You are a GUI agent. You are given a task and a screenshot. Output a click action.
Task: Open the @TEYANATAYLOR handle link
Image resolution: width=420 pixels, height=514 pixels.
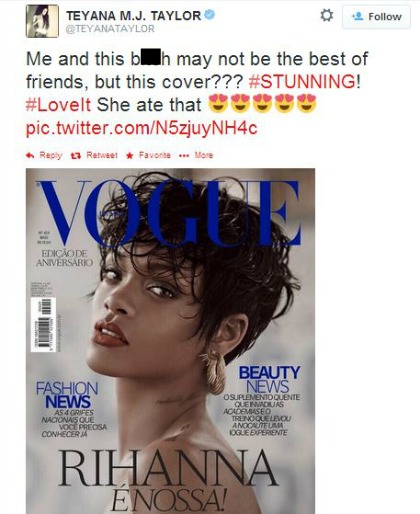pyautogui.click(x=110, y=29)
